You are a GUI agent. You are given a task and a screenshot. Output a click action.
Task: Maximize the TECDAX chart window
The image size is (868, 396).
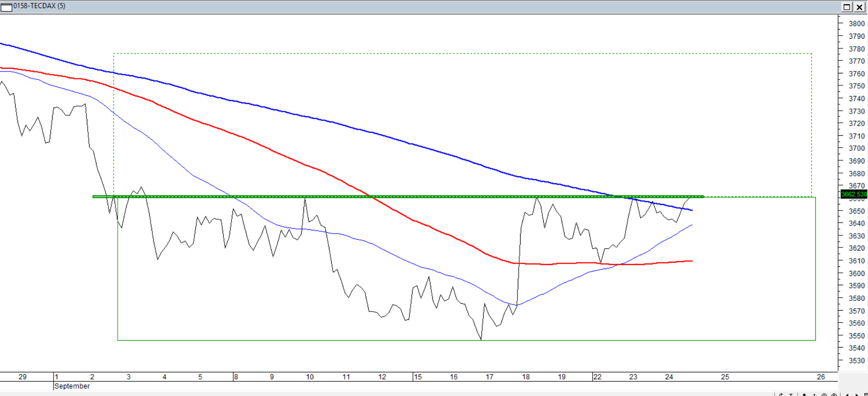[847, 7]
